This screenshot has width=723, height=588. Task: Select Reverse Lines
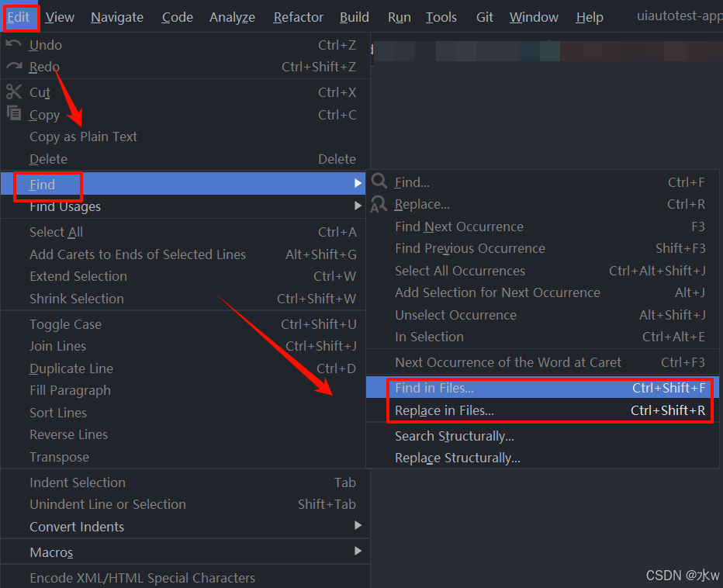(x=185, y=434)
